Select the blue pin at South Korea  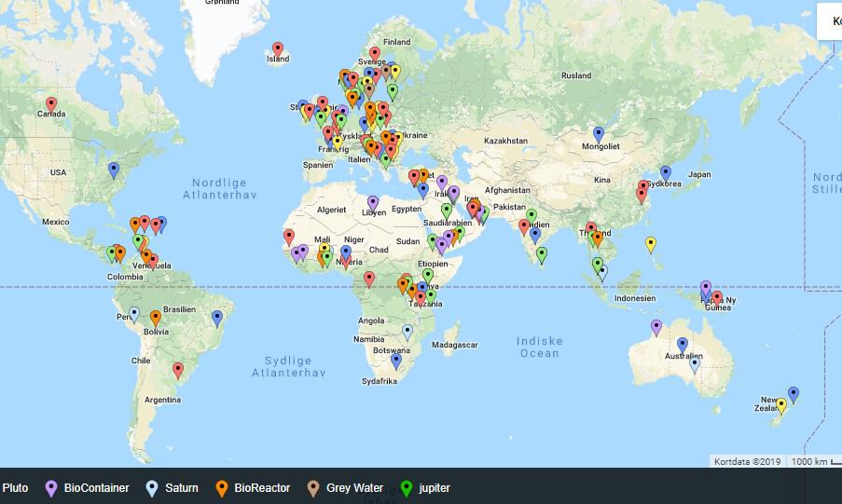[666, 173]
